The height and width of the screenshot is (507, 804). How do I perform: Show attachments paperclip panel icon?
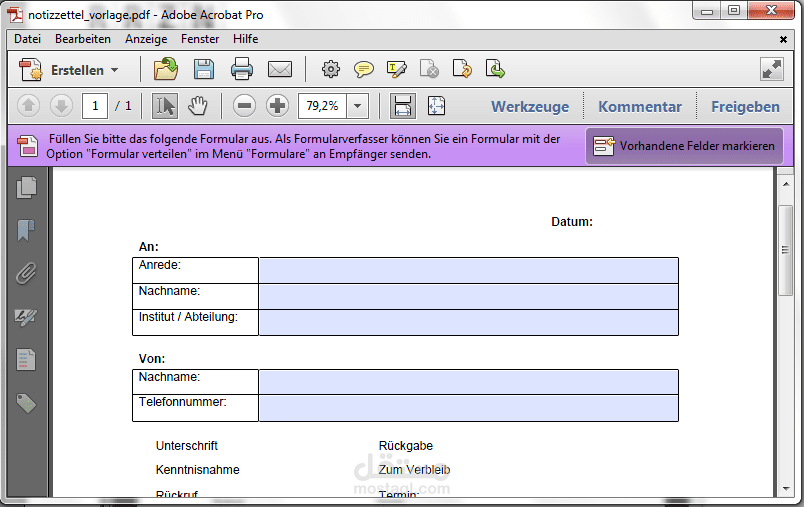(26, 274)
